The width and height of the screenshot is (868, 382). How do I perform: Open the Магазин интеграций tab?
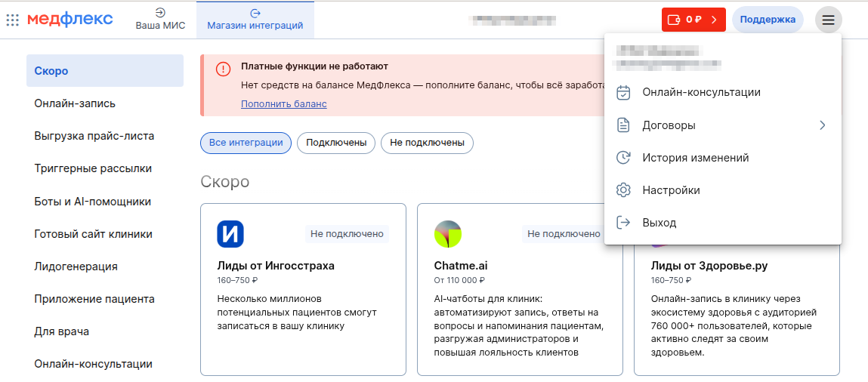[255, 20]
